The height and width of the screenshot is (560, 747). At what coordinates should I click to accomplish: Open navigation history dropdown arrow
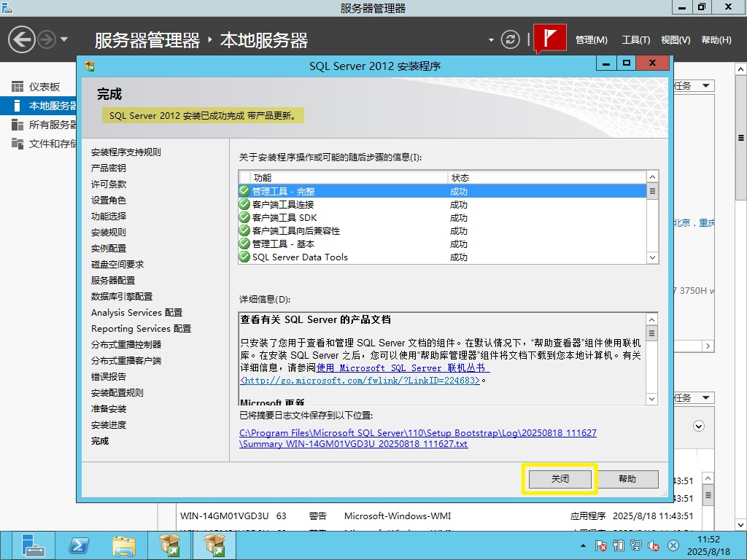(64, 39)
